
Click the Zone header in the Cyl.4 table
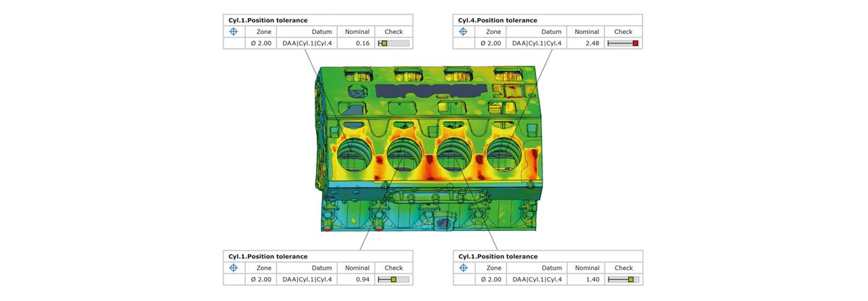(493, 32)
